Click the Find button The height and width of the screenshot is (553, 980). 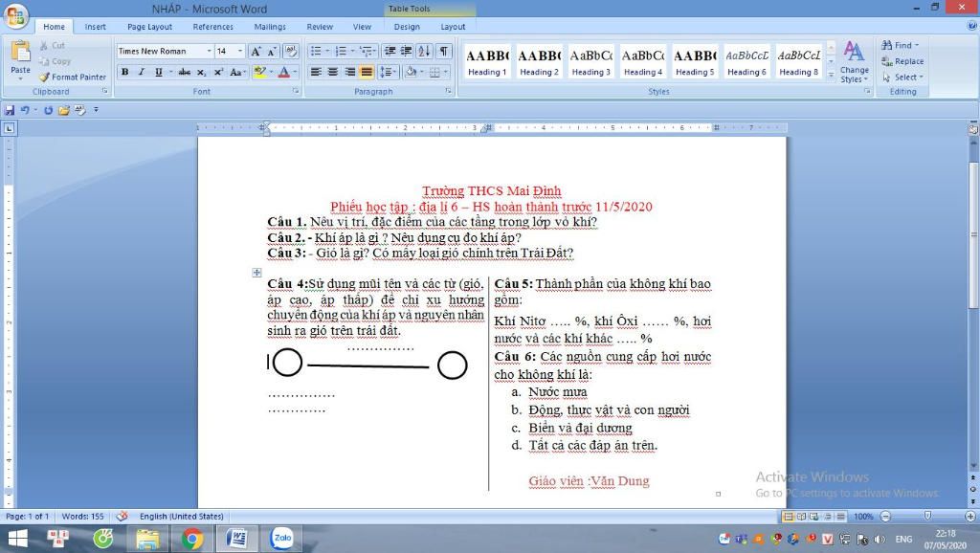pyautogui.click(x=900, y=45)
